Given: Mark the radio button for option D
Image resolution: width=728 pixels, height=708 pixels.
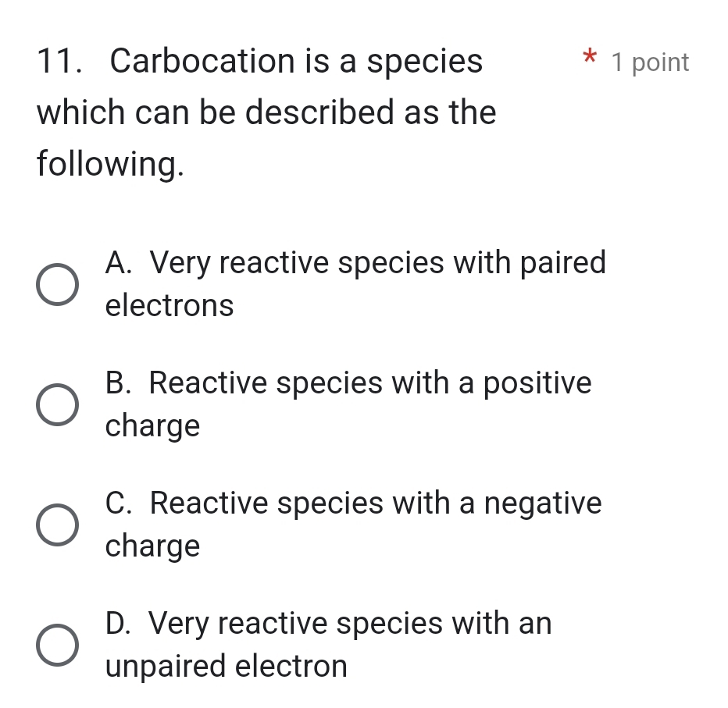Looking at the screenshot, I should pyautogui.click(x=57, y=646).
